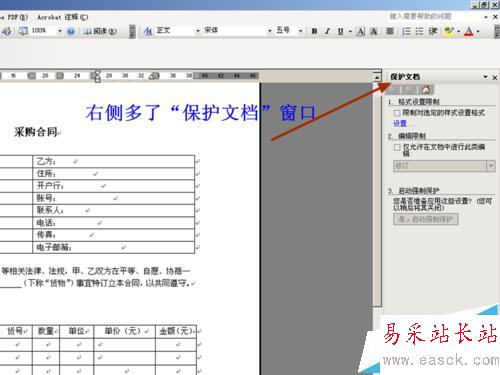500x375 pixels.
Task: Check 仅允许在文档中进行此类编辑 checkbox
Action: pyautogui.click(x=397, y=147)
